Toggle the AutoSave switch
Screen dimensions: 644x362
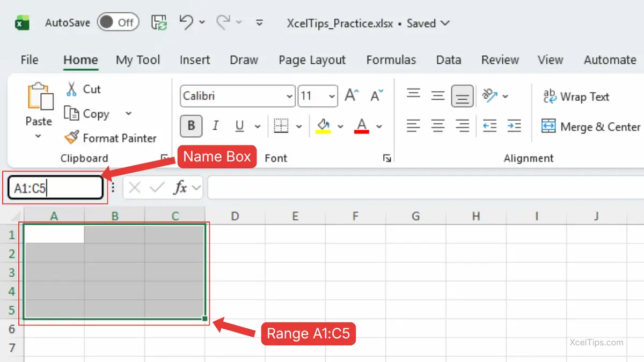coord(118,23)
